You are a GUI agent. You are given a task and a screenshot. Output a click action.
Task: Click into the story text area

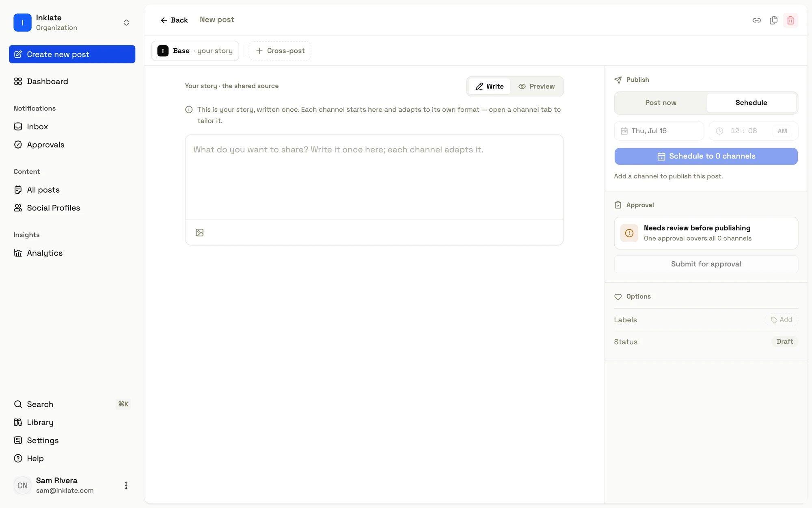tap(374, 177)
